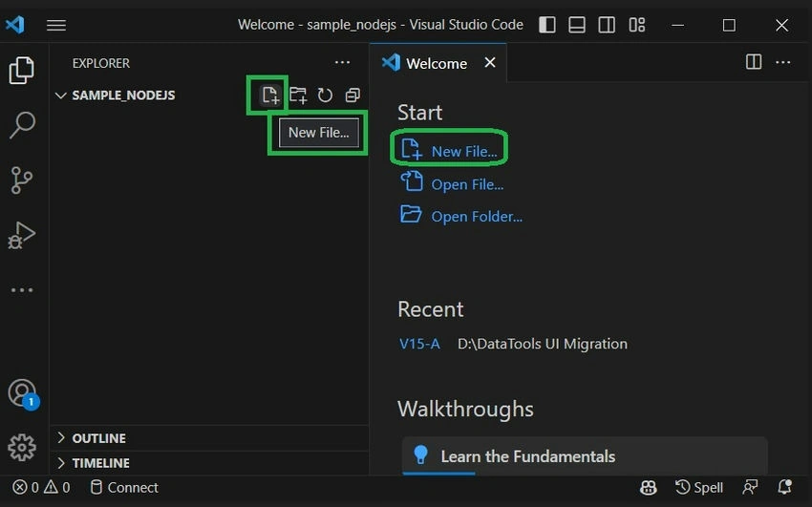The width and height of the screenshot is (812, 507).
Task: Open editor More Actions ellipsis menu
Action: pos(783,63)
